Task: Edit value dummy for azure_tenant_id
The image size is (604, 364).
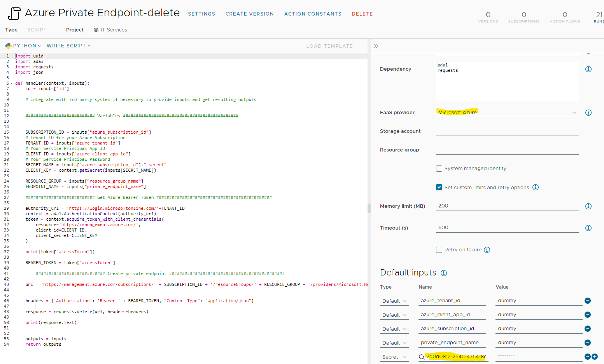Action: tap(539, 301)
